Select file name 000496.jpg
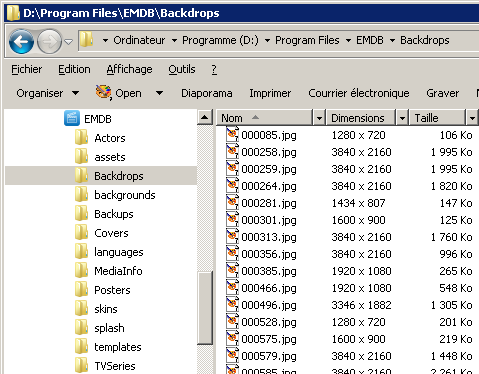The width and height of the screenshot is (479, 374). 269,305
